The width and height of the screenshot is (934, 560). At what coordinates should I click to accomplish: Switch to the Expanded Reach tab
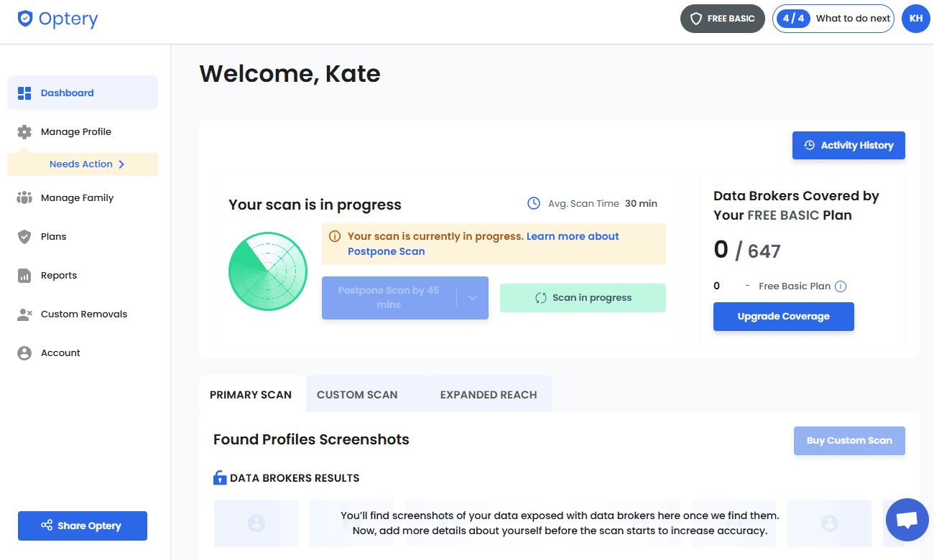(488, 395)
